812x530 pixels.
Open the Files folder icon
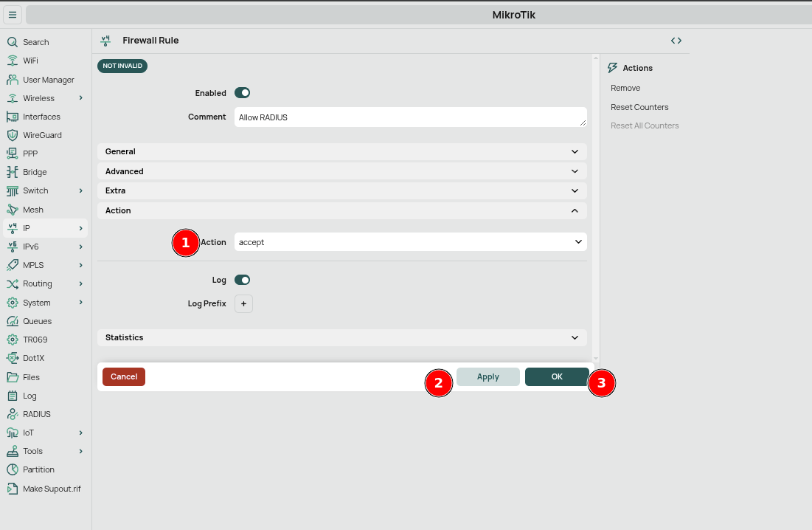[12, 377]
